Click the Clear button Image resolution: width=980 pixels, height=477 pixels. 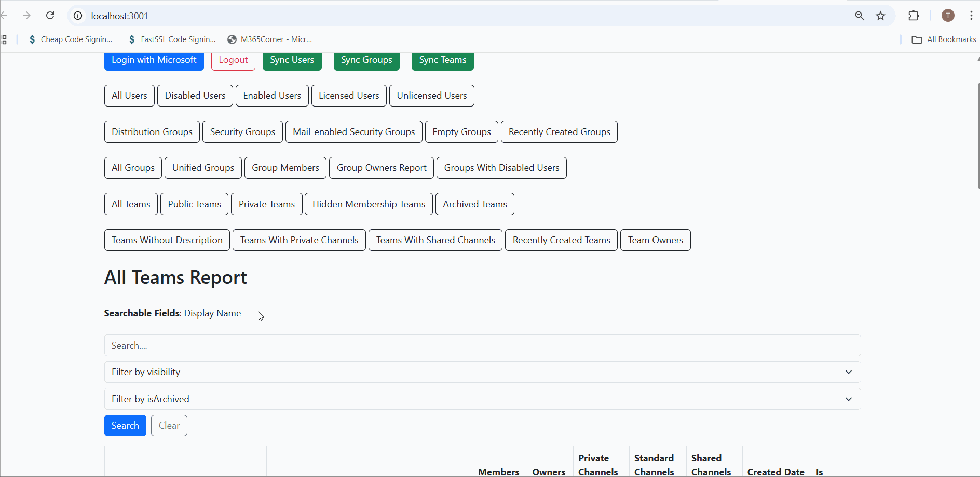[x=169, y=426]
